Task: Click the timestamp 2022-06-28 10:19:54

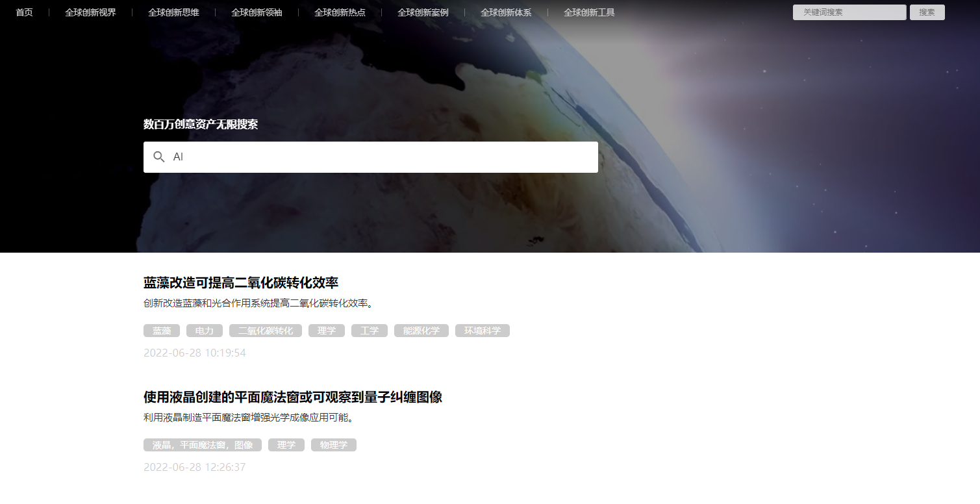Action: click(x=195, y=353)
